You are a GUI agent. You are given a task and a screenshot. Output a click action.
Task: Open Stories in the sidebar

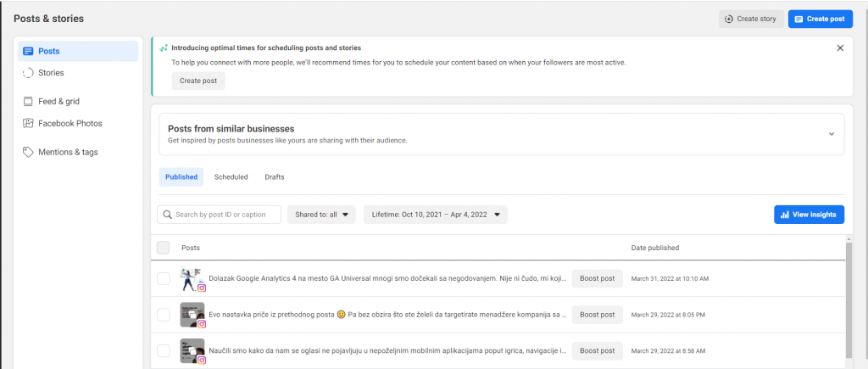pyautogui.click(x=78, y=73)
